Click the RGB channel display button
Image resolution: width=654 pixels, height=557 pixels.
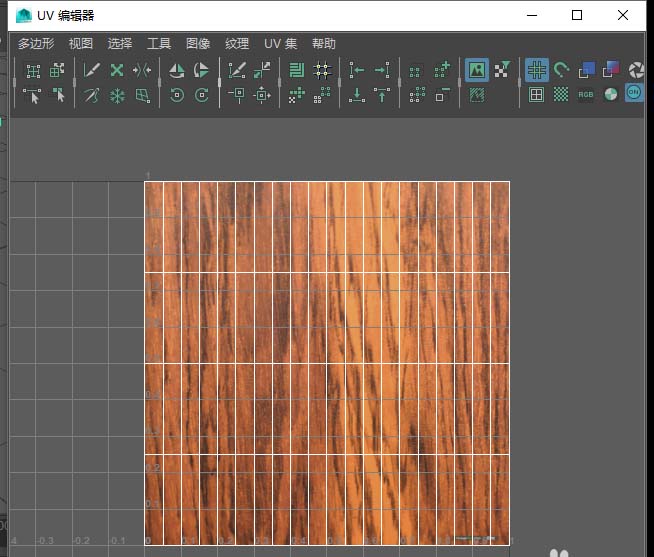click(585, 95)
